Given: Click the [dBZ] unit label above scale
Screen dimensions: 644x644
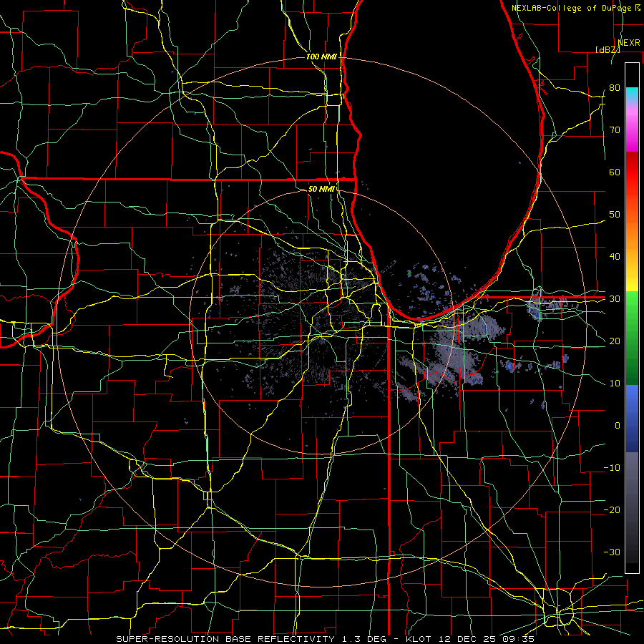Looking at the screenshot, I should tap(608, 49).
